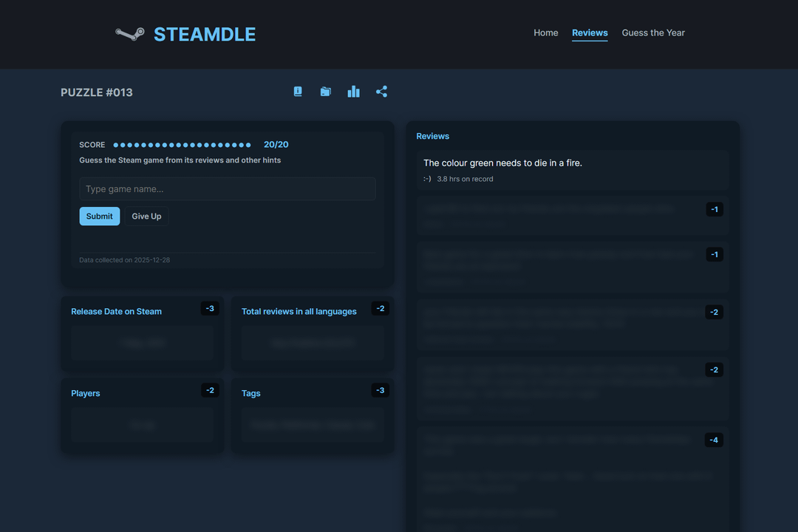Reveal the Players hint card
Screen dimensions: 798x532
(142, 425)
